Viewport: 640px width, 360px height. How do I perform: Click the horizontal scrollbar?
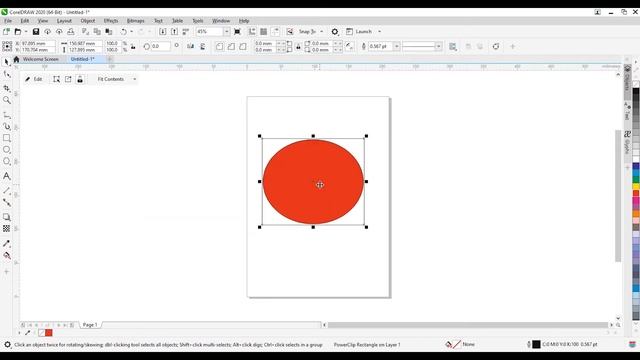click(468, 325)
